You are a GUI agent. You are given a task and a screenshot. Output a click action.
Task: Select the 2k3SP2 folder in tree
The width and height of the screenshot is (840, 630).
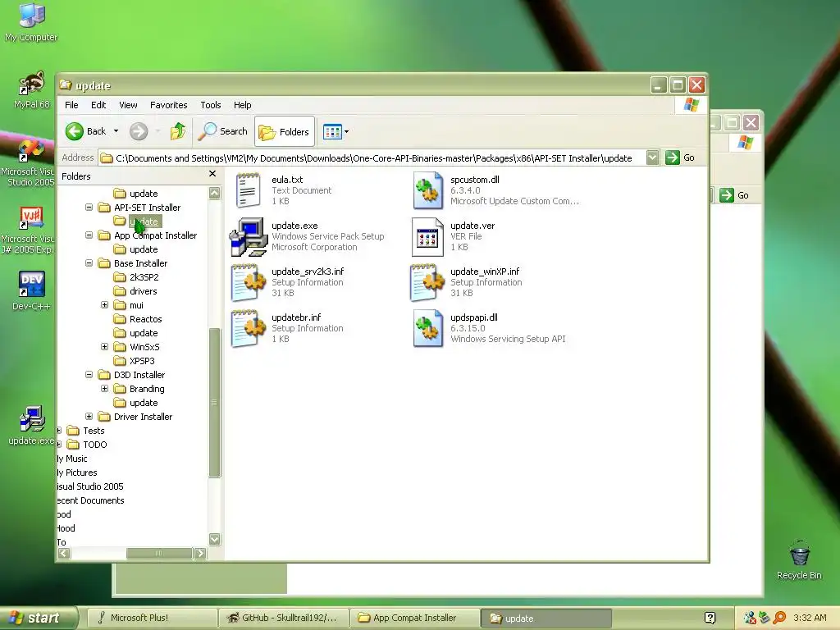pyautogui.click(x=136, y=277)
